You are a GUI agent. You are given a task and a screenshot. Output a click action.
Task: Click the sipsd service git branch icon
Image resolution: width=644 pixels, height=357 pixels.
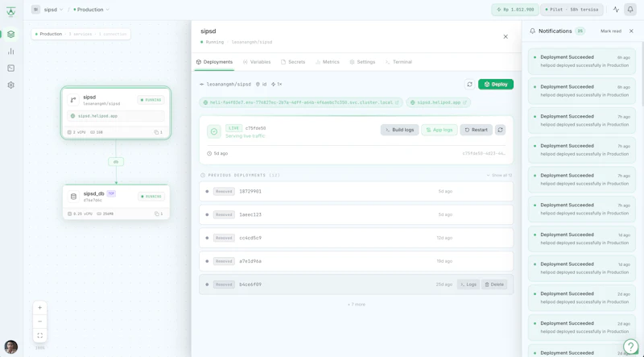tap(73, 100)
